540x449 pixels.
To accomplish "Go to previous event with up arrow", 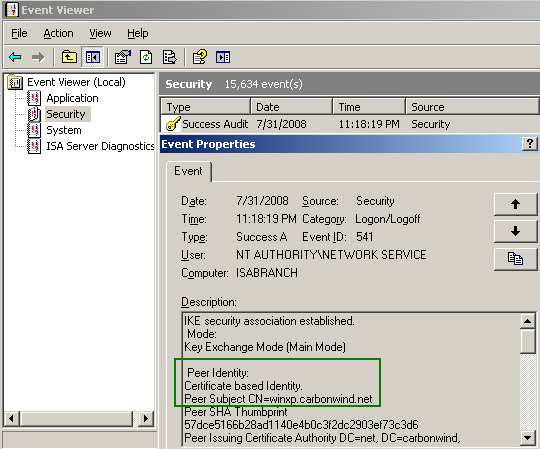I will tap(515, 204).
